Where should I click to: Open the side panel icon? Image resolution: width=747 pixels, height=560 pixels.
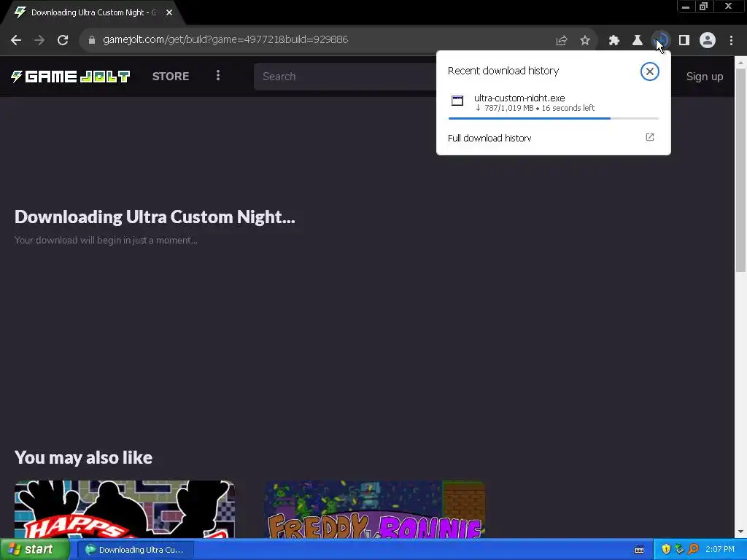[x=684, y=41]
